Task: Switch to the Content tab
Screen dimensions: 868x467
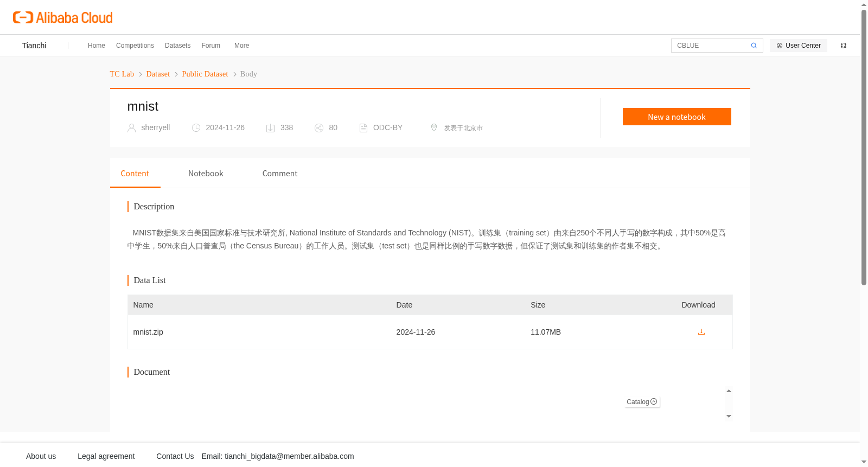Action: pyautogui.click(x=135, y=174)
